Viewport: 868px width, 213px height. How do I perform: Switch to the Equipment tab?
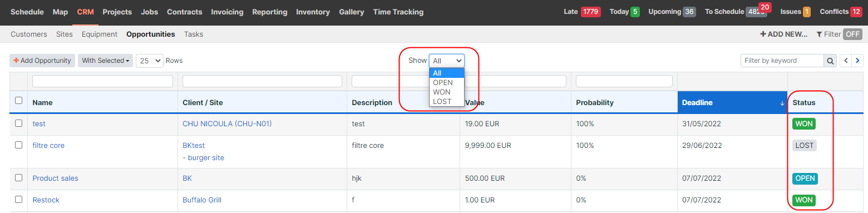click(100, 34)
